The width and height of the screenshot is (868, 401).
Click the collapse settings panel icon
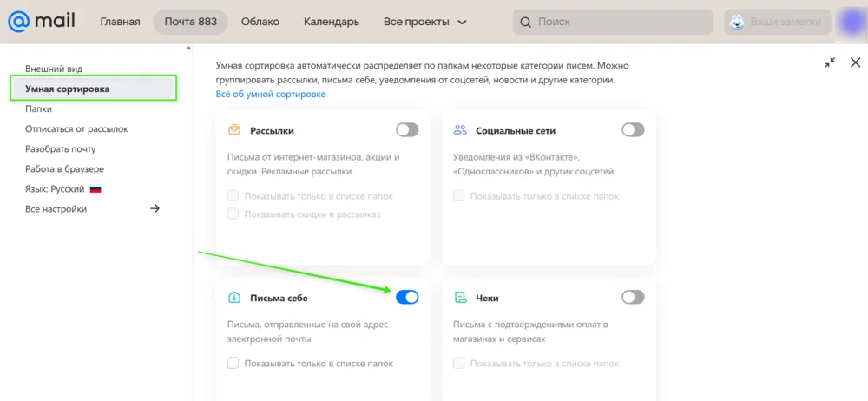pyautogui.click(x=830, y=62)
